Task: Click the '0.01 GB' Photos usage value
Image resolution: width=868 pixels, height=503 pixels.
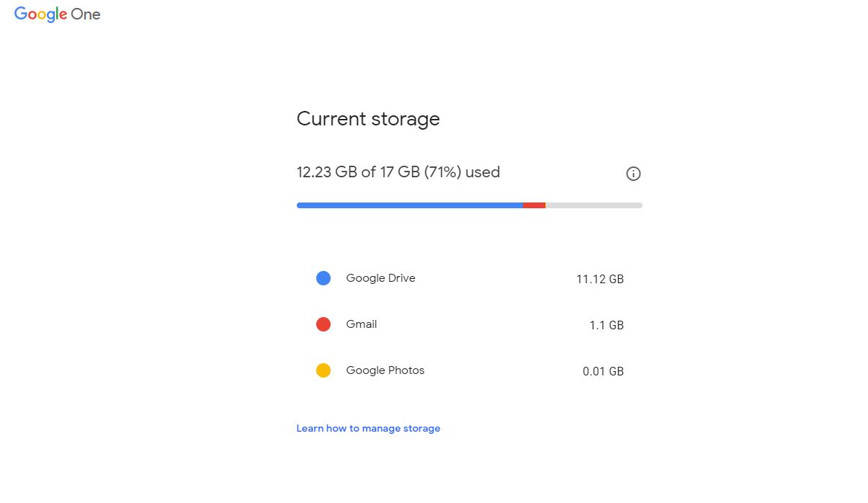Action: 603,371
